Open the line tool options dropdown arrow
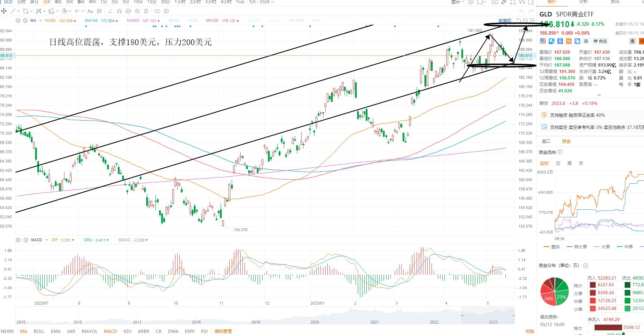This screenshot has height=335, width=644. click(x=18, y=11)
